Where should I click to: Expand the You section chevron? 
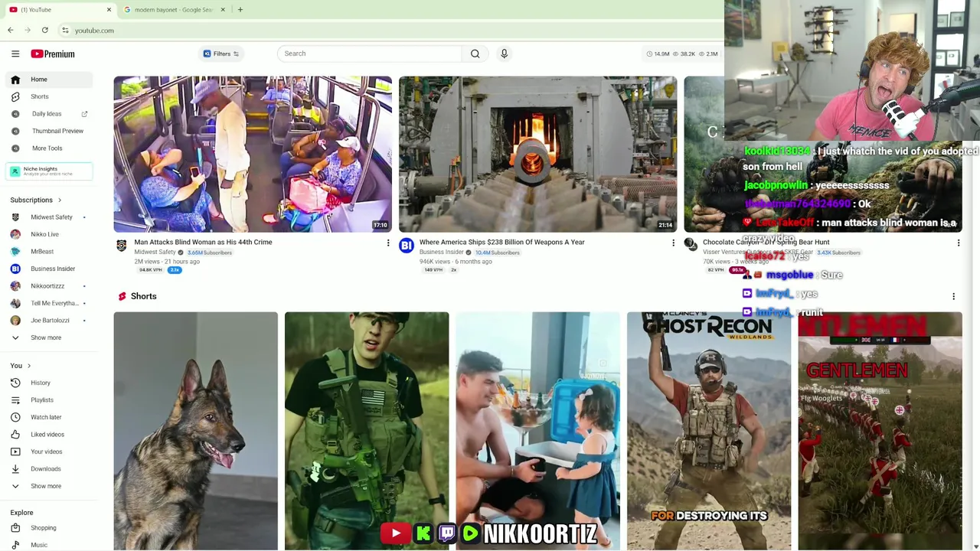click(x=29, y=366)
